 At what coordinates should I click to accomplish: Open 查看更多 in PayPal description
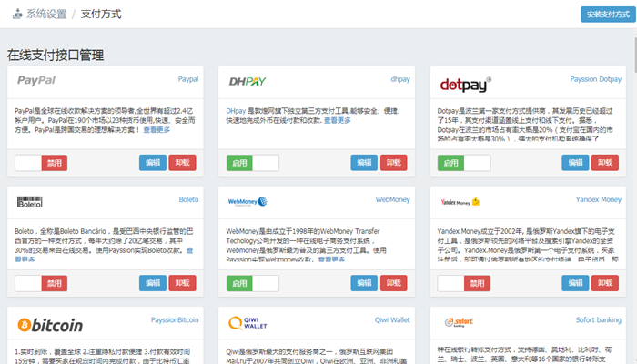click(x=157, y=130)
